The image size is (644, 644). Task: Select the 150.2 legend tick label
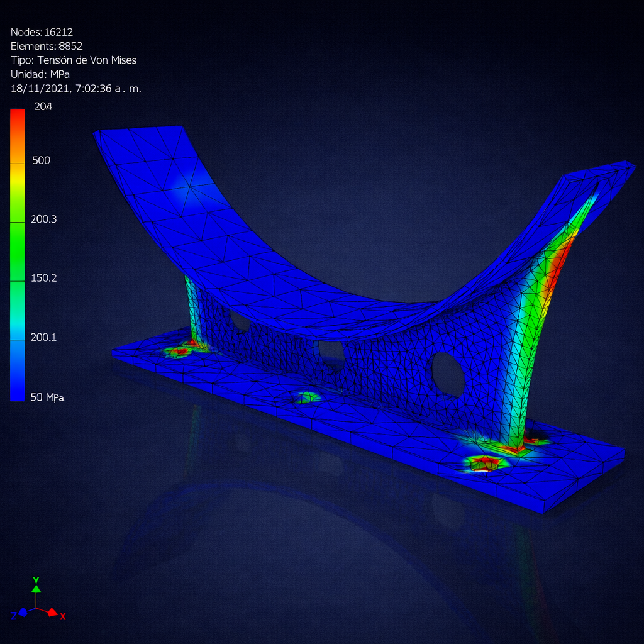[44, 278]
